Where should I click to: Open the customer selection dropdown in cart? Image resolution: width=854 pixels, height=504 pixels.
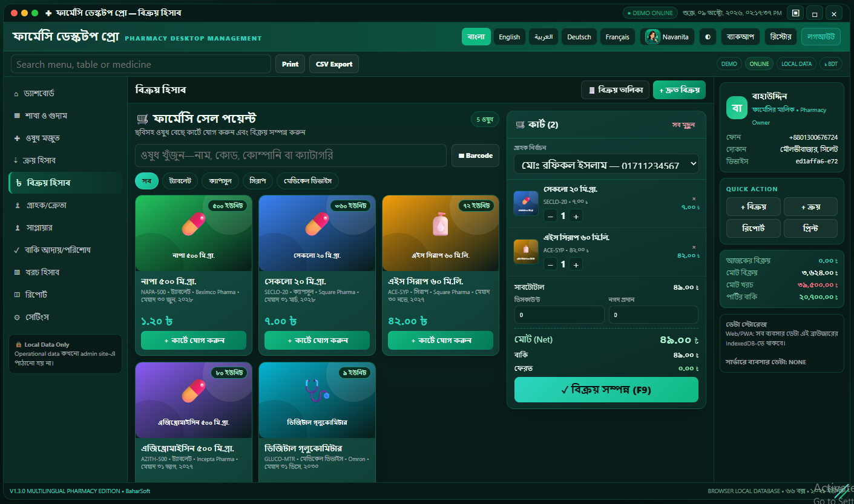pyautogui.click(x=606, y=165)
